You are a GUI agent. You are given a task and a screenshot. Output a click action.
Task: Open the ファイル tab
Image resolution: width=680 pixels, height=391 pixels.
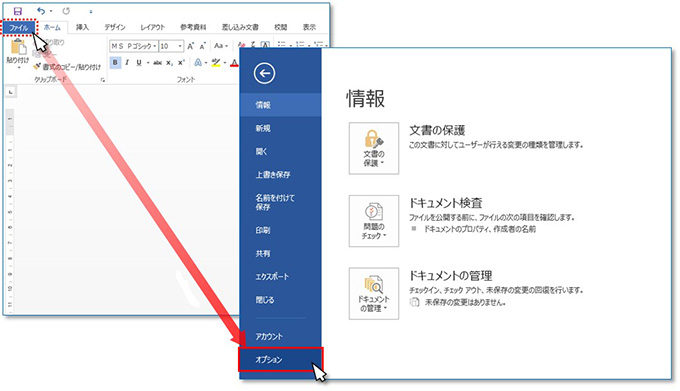pyautogui.click(x=19, y=28)
